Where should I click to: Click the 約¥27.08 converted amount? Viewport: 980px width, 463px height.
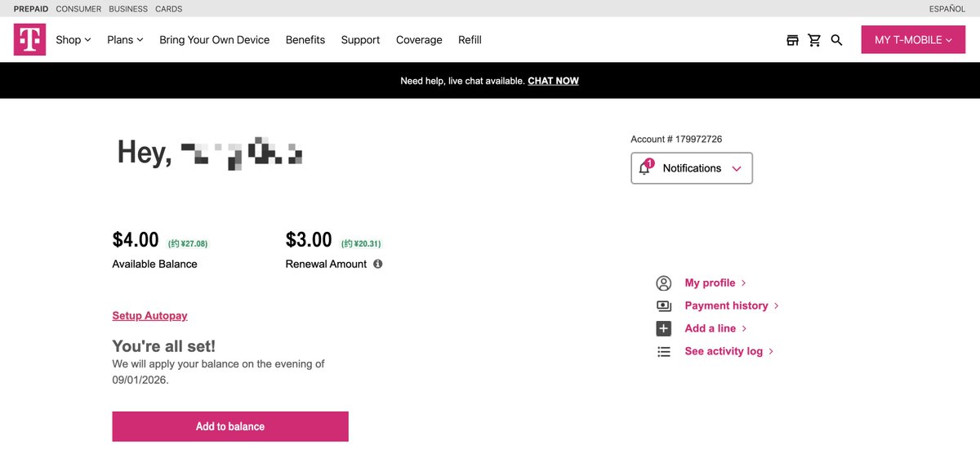tap(188, 243)
